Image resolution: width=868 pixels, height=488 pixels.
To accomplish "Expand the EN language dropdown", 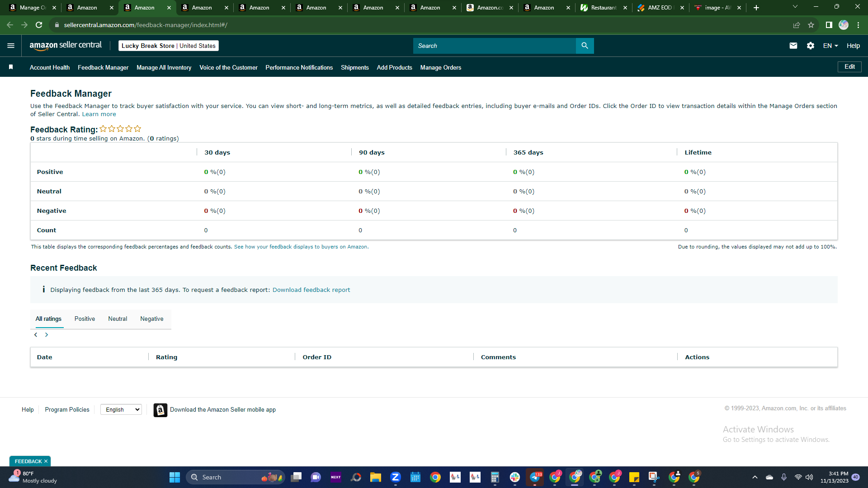I will (830, 46).
